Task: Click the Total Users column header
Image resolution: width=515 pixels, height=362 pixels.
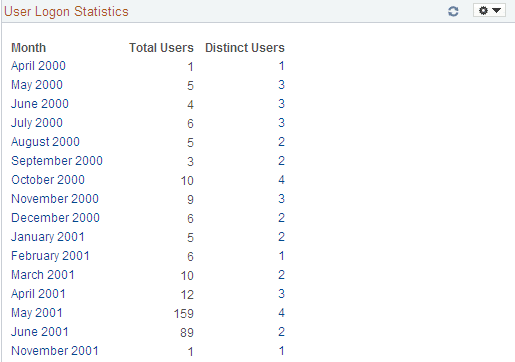Action: (161, 48)
